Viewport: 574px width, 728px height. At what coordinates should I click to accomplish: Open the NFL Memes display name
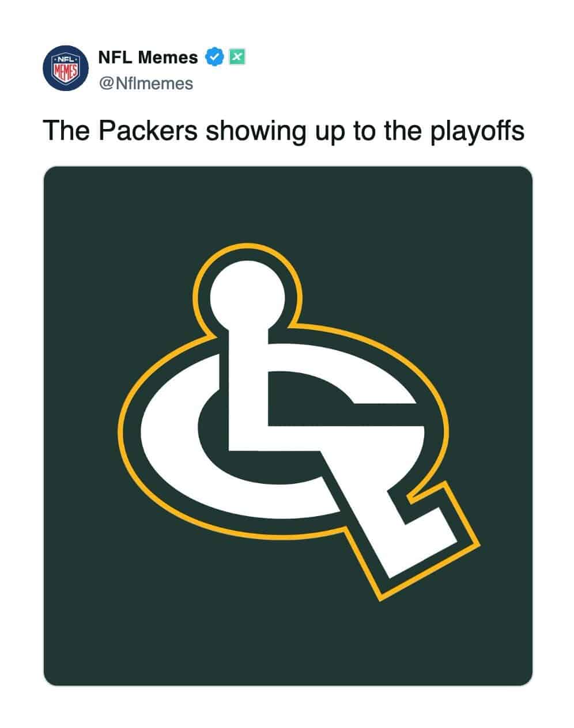tap(148, 57)
